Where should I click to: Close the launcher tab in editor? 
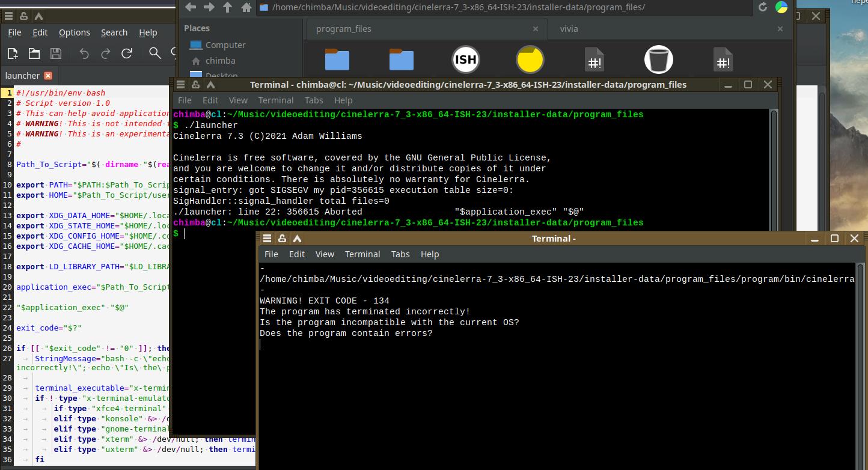pos(48,76)
